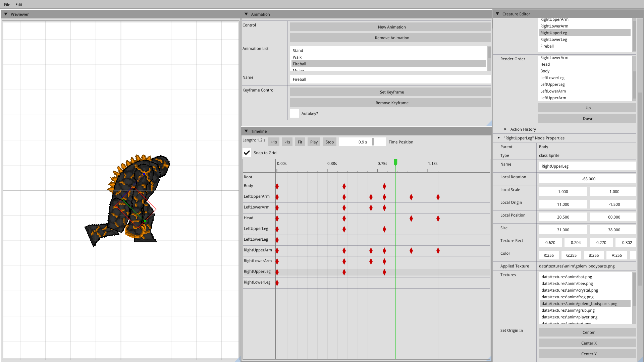
Task: Select Head keyframe diamond at 0.00s
Action: (277, 219)
